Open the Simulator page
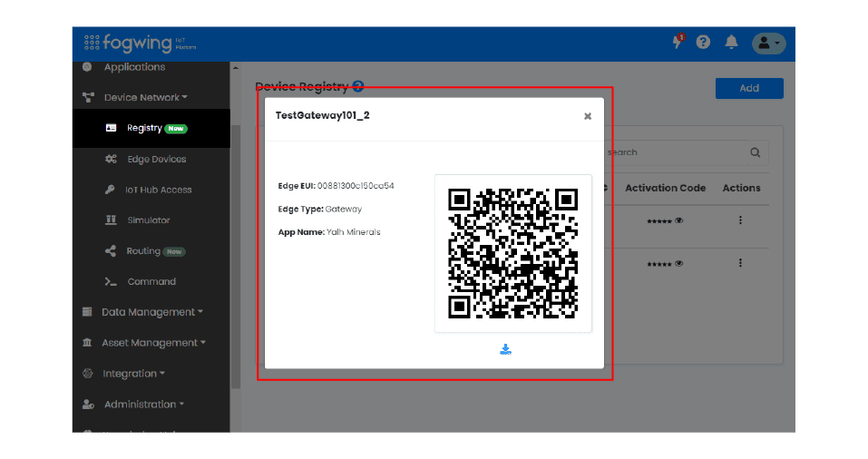 pyautogui.click(x=149, y=220)
